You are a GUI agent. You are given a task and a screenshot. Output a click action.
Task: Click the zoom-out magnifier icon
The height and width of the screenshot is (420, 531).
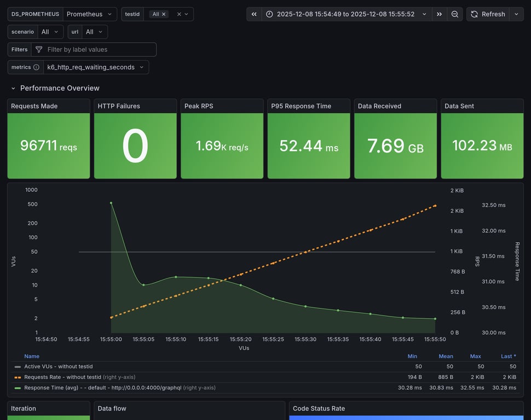tap(455, 14)
